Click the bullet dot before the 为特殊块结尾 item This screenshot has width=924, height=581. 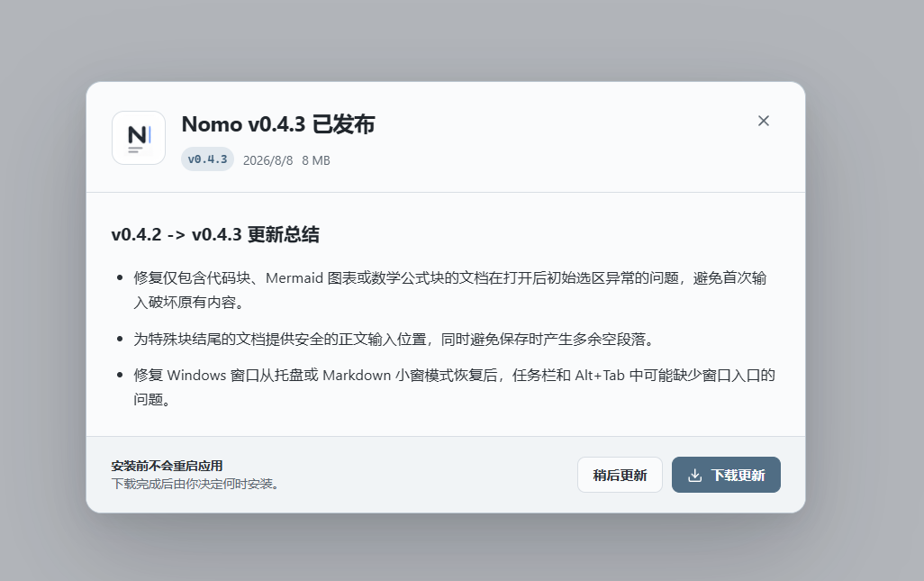pos(120,340)
